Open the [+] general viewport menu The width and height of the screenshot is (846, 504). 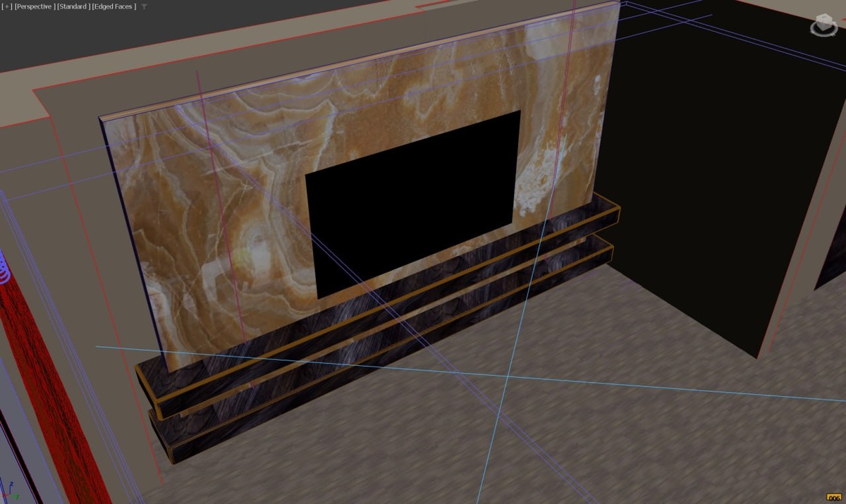[7, 6]
